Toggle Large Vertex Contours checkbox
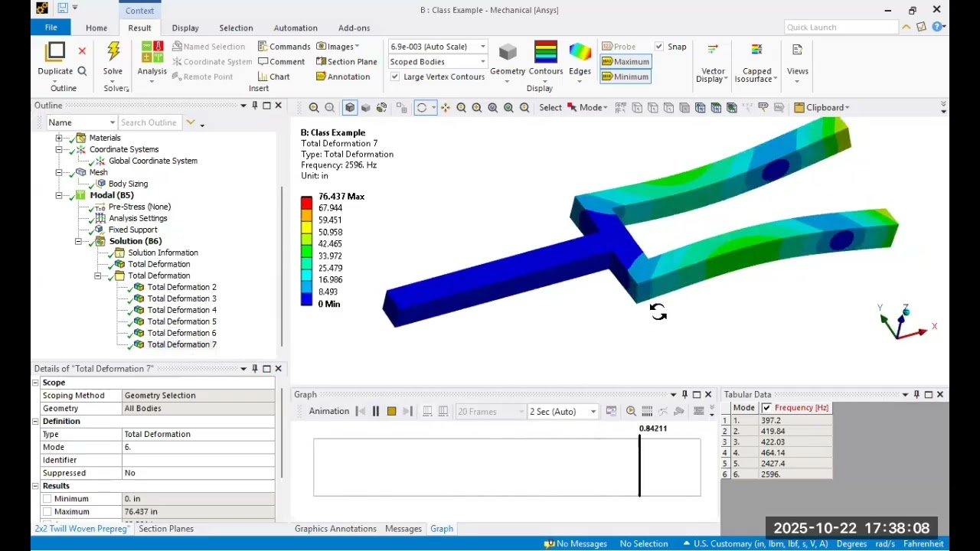The height and width of the screenshot is (551, 980). click(395, 77)
